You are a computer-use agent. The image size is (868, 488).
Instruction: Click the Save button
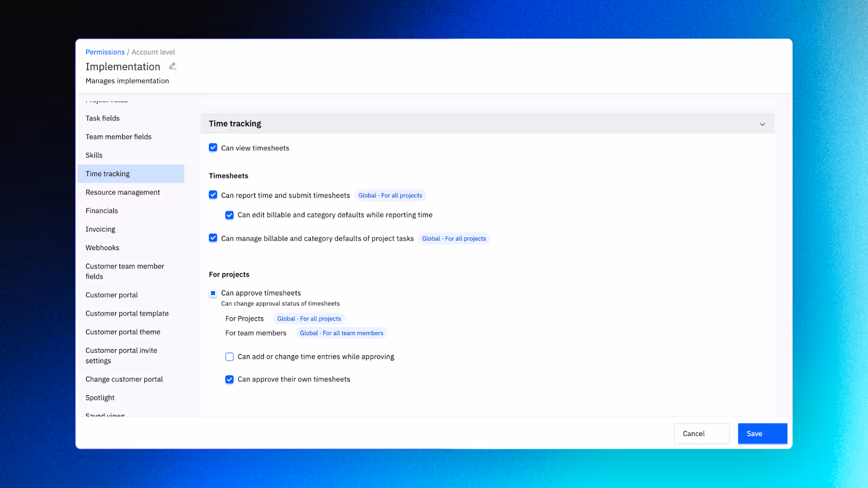[x=762, y=434]
